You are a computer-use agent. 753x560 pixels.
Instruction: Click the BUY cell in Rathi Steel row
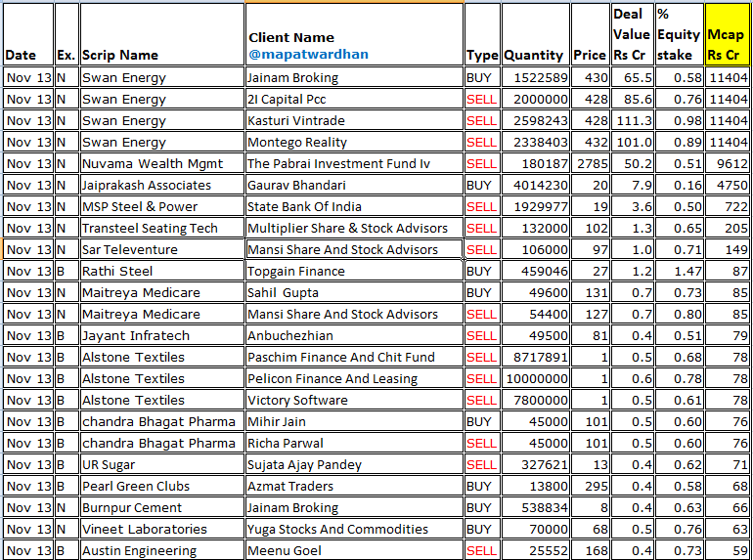pos(482,271)
